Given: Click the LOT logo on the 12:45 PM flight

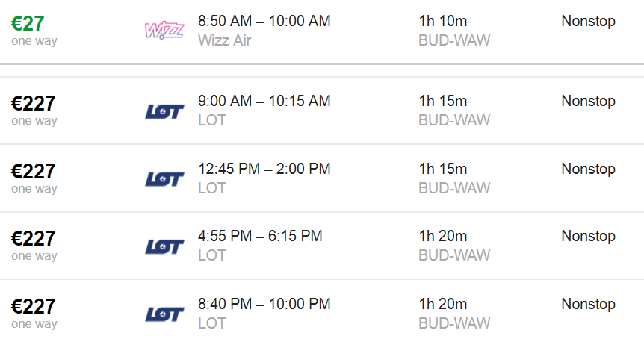Looking at the screenshot, I should coord(164,179).
